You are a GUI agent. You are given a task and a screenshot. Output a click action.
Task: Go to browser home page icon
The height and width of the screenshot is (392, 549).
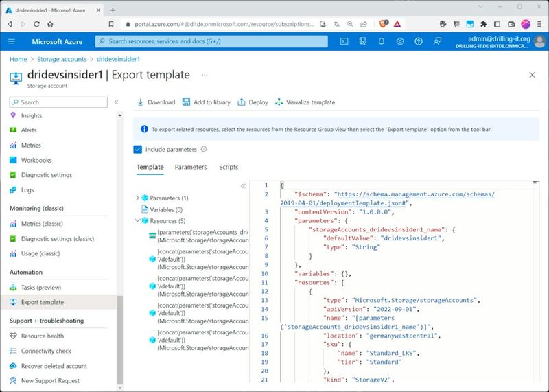coord(50,24)
